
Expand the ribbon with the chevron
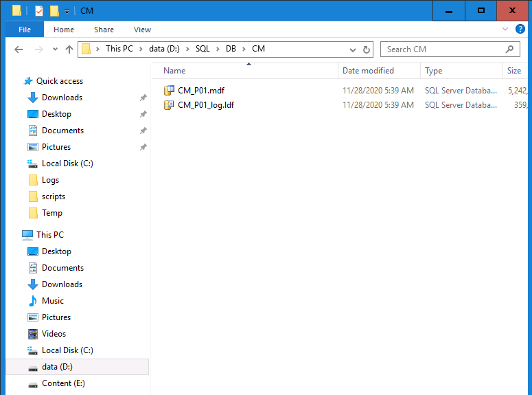(505, 30)
